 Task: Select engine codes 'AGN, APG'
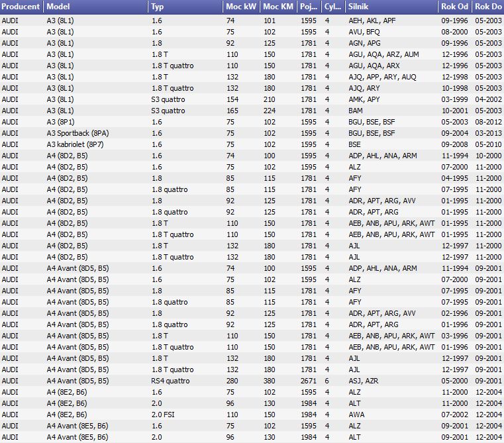coord(364,43)
